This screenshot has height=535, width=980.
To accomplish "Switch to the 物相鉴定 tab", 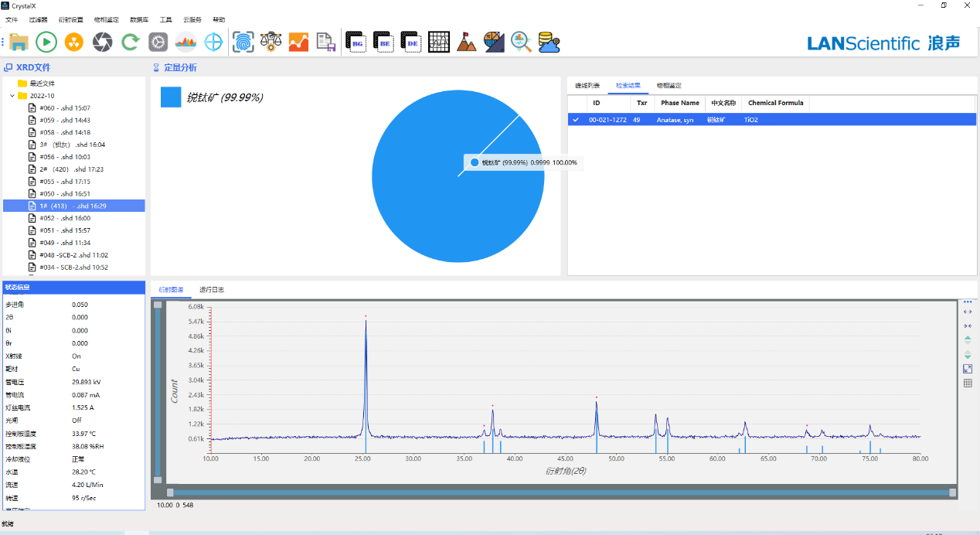I will pyautogui.click(x=669, y=85).
